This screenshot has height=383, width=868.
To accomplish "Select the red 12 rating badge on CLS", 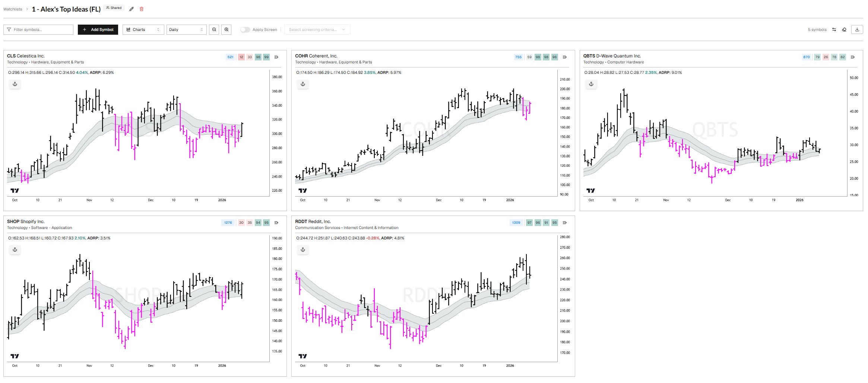I will click(241, 57).
